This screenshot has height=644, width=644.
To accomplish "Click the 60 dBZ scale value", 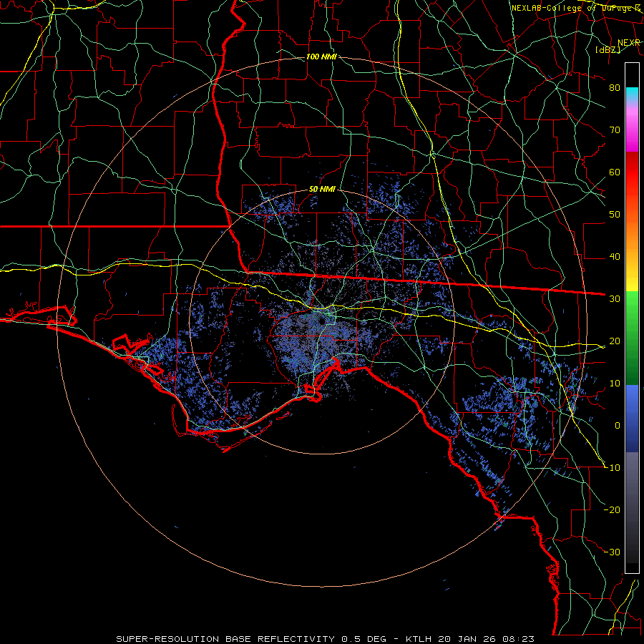I will [x=615, y=172].
